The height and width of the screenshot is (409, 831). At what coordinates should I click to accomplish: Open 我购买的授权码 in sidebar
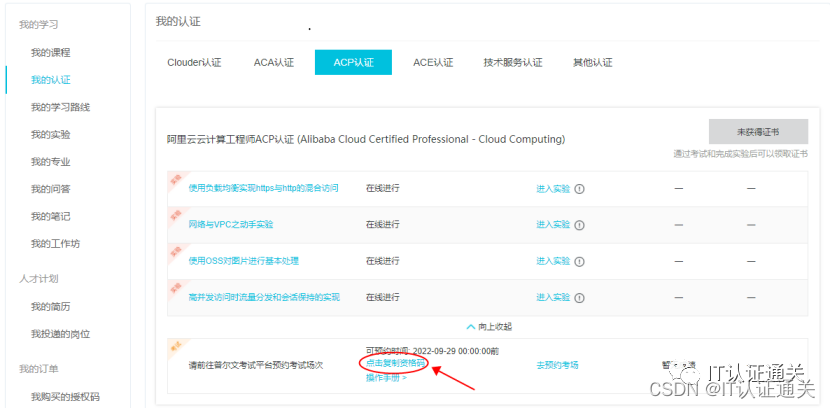pos(65,397)
